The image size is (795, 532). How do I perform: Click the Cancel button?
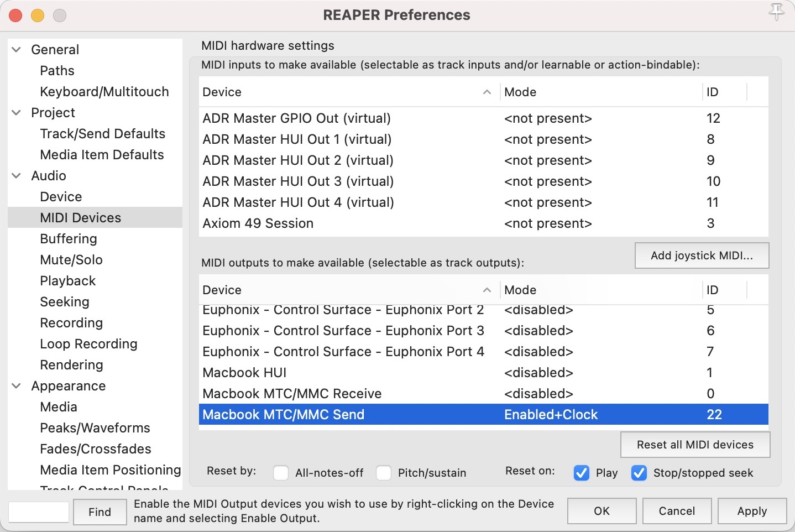pos(677,511)
